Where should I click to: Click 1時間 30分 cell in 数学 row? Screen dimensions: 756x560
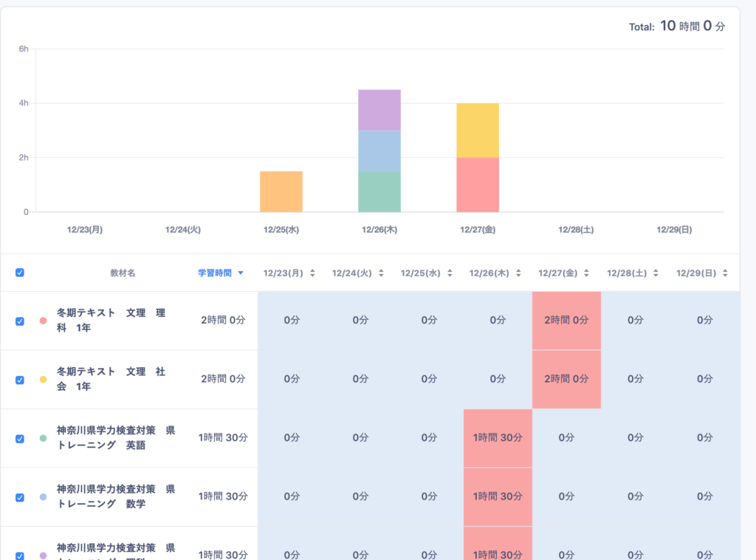click(498, 496)
